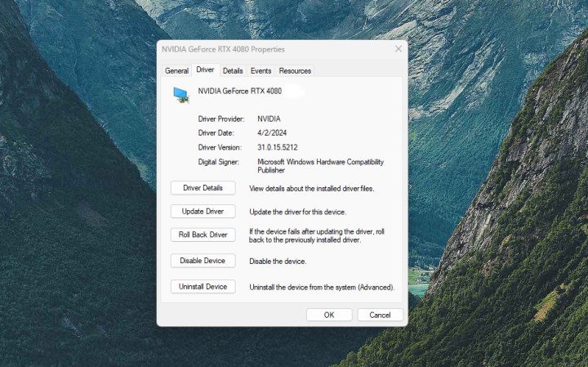
Task: Click the Update Driver button
Action: click(203, 212)
